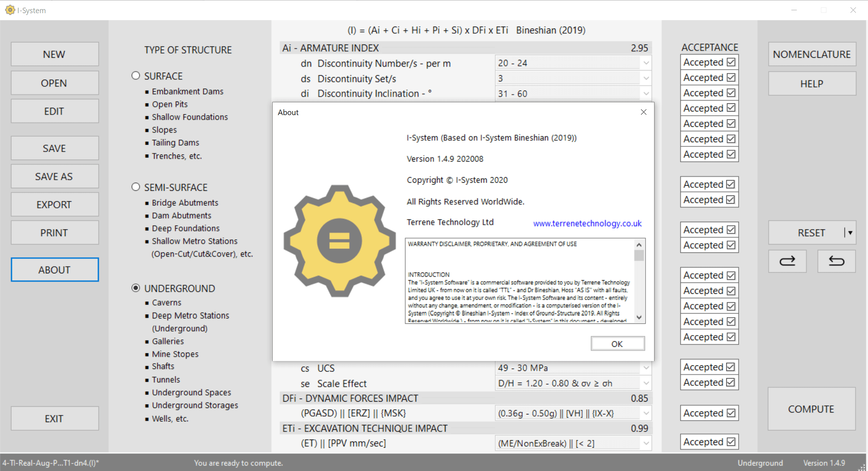Open ET dropdown showing ME/NonExBreak
Image resolution: width=868 pixels, height=471 pixels.
coord(573,443)
